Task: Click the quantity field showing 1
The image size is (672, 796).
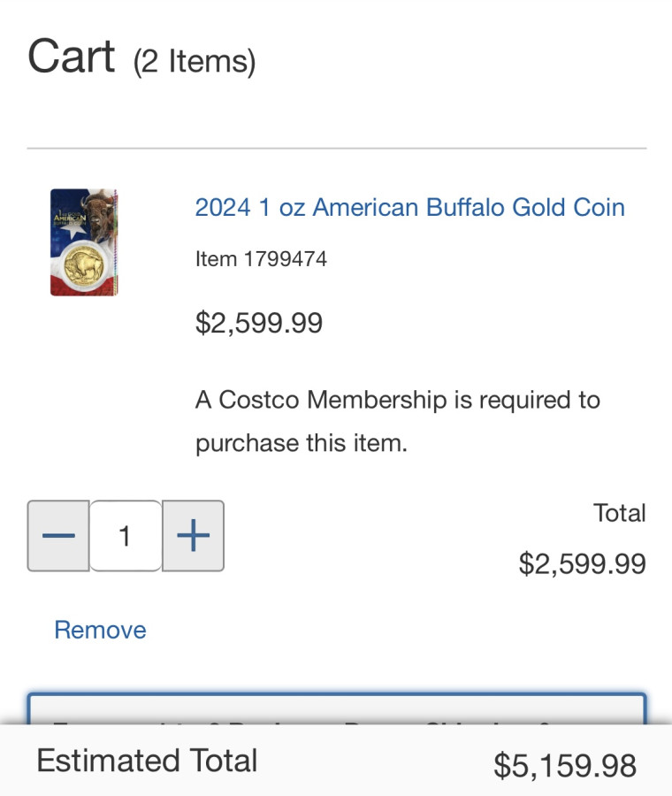Action: 126,536
